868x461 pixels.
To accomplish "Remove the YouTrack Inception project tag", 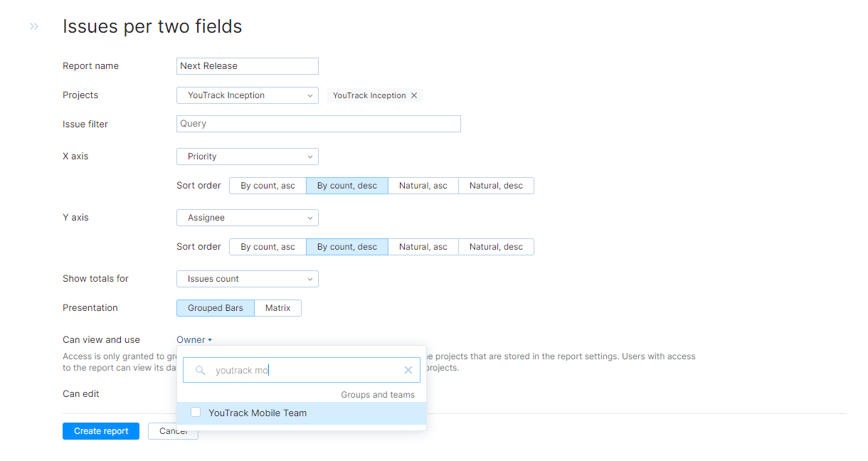I will coord(414,95).
